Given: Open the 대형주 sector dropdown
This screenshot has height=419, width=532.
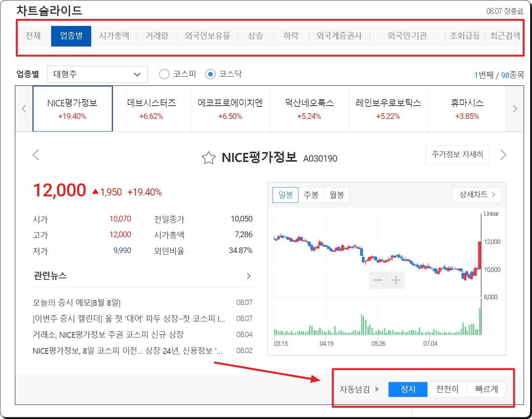Looking at the screenshot, I should [97, 74].
